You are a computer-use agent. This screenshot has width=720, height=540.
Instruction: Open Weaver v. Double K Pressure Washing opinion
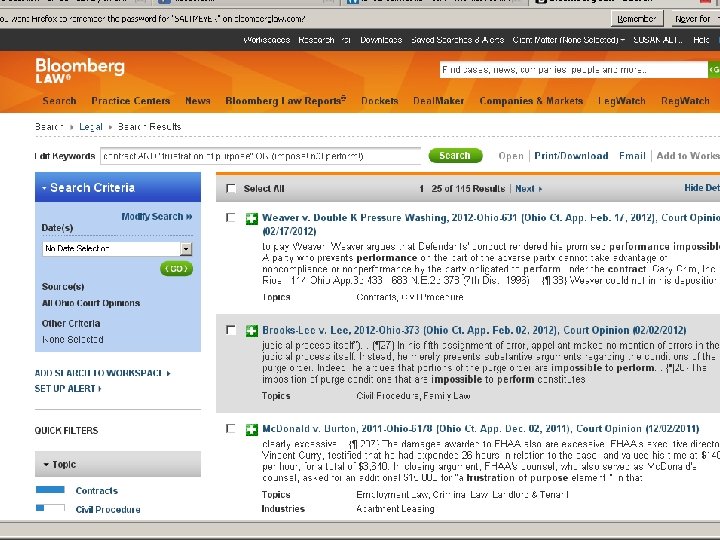[491, 224]
